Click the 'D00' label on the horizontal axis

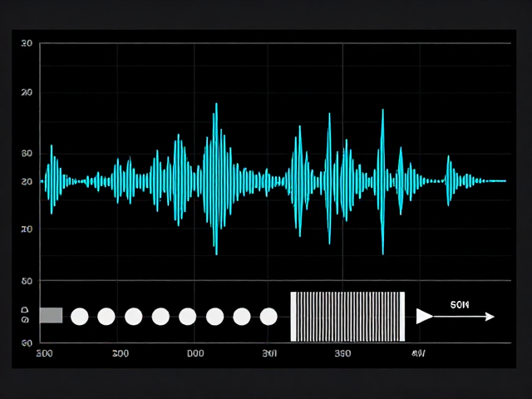click(x=195, y=353)
